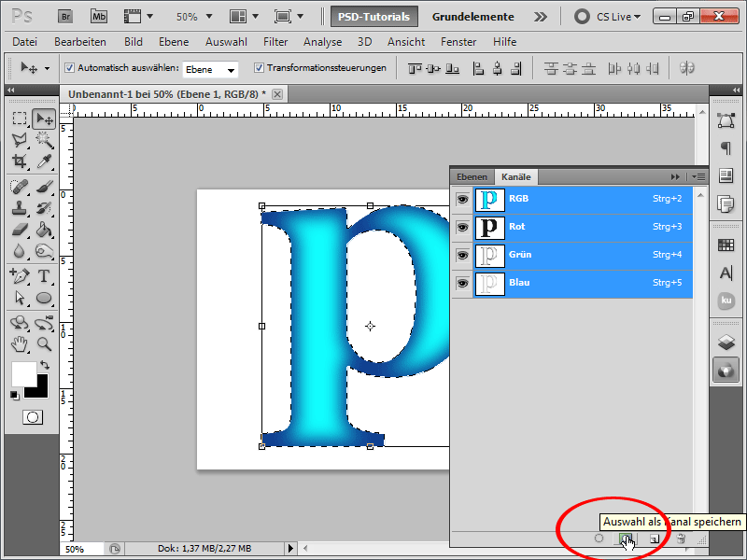Hide the Rot channel eye
747x560 pixels.
point(462,227)
